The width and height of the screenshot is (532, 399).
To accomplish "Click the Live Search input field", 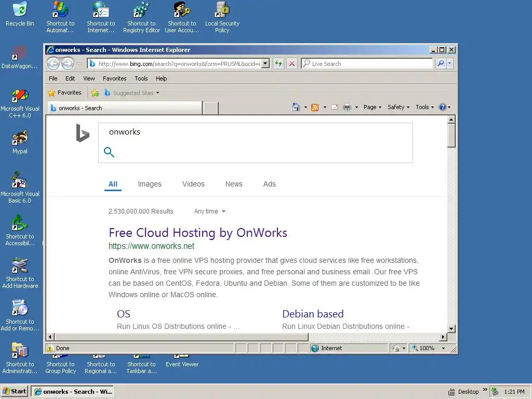I will pos(367,63).
